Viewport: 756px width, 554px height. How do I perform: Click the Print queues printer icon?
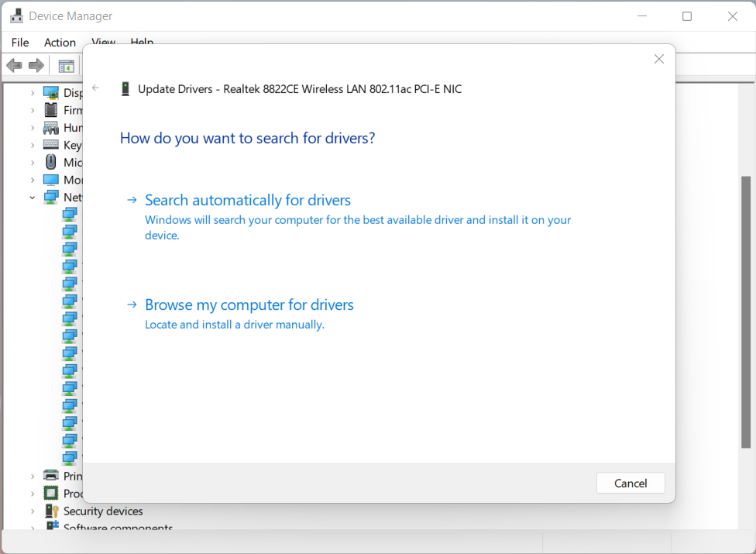click(x=51, y=476)
